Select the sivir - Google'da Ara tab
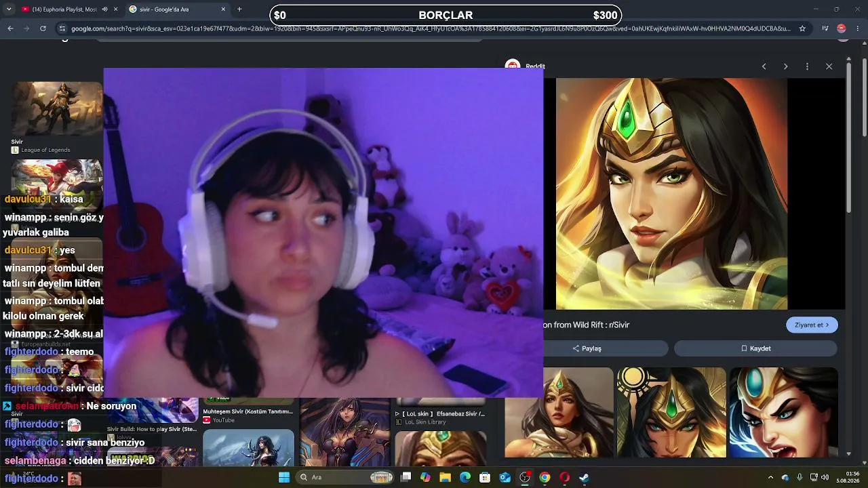The width and height of the screenshot is (868, 488). click(178, 9)
